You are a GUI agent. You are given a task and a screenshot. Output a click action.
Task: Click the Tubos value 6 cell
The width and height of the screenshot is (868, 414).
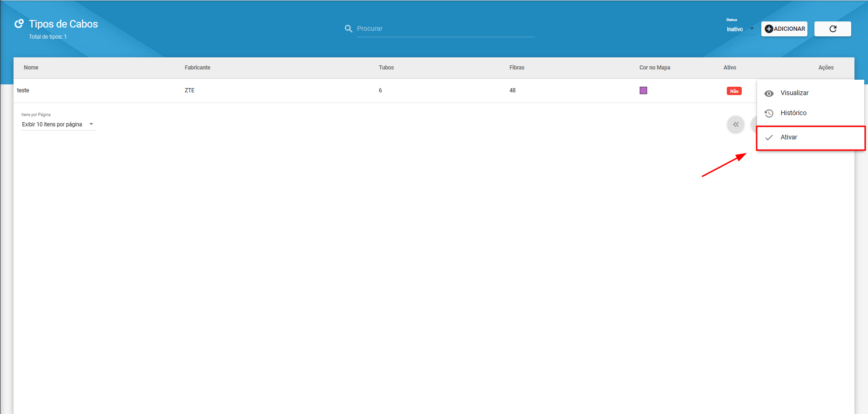tap(380, 90)
